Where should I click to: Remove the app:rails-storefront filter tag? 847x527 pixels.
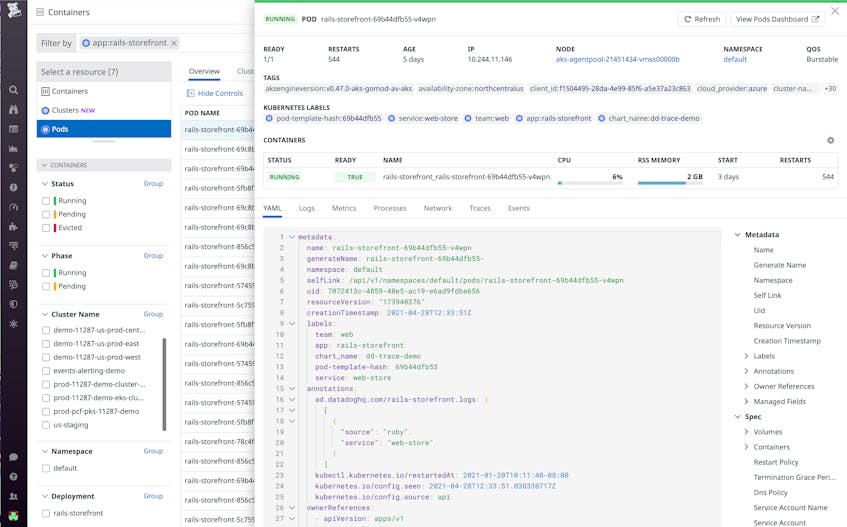(x=174, y=43)
